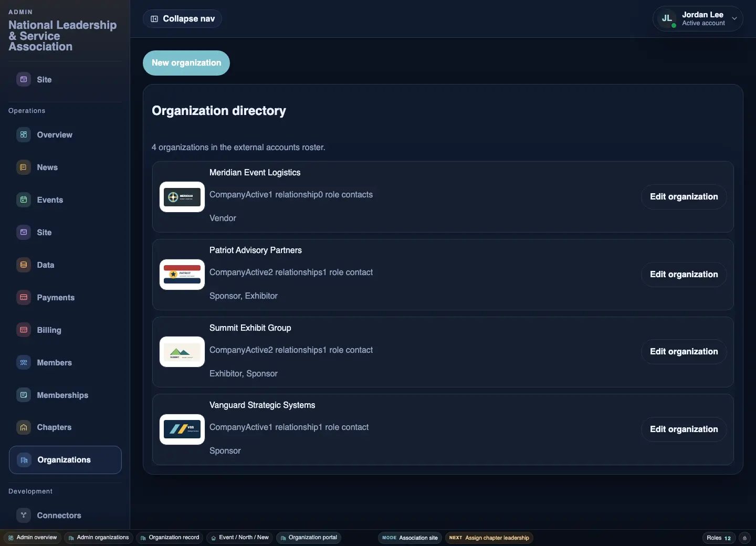Open the Data section icon
Screen dimensions: 756x546
[24, 265]
